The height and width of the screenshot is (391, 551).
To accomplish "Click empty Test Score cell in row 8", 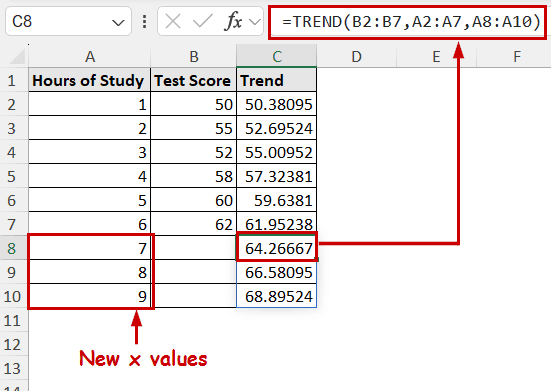I will (194, 248).
